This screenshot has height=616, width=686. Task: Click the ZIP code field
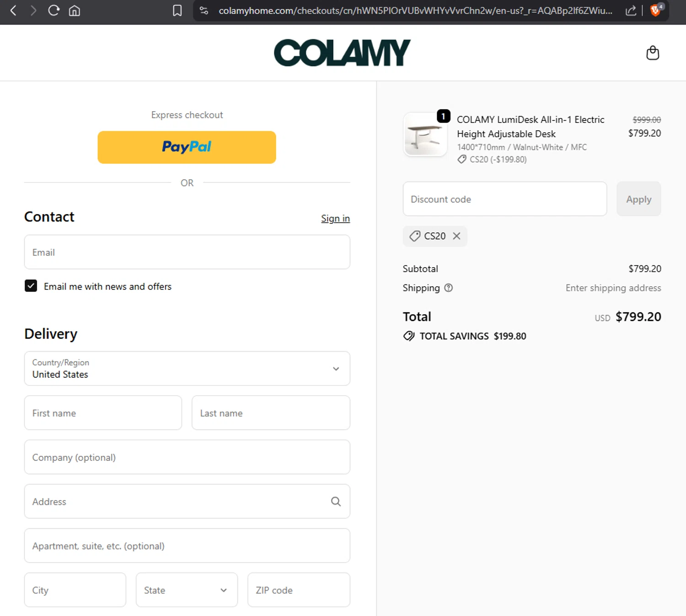tap(299, 590)
